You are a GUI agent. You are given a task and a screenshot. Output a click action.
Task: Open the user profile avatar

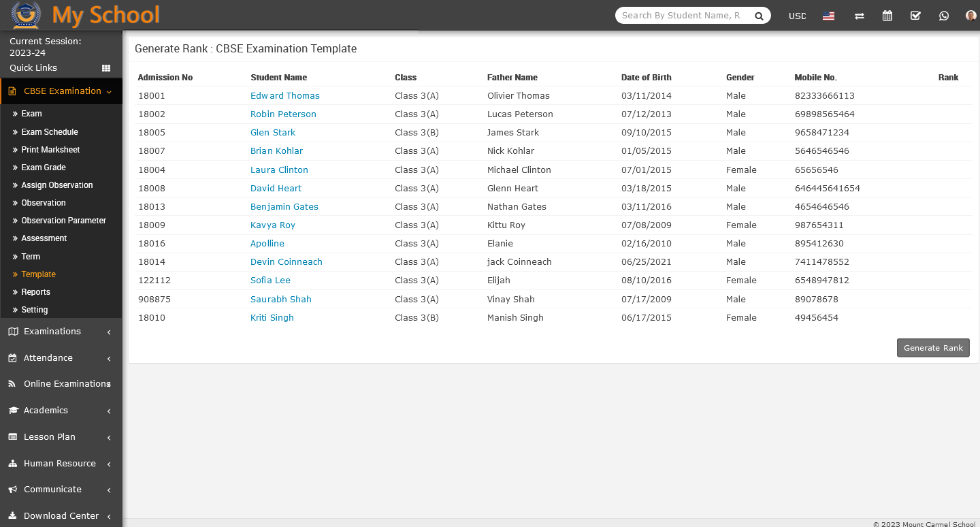[x=971, y=16]
